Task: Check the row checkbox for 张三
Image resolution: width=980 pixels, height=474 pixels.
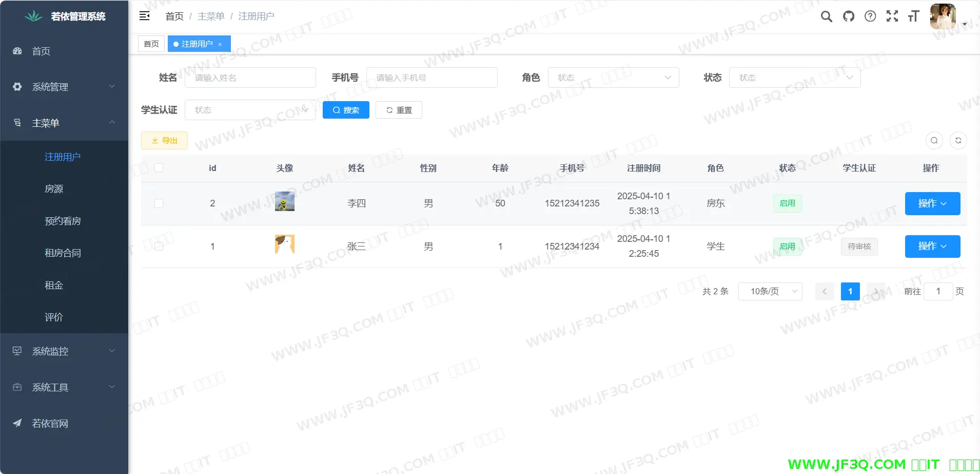Action: [159, 247]
